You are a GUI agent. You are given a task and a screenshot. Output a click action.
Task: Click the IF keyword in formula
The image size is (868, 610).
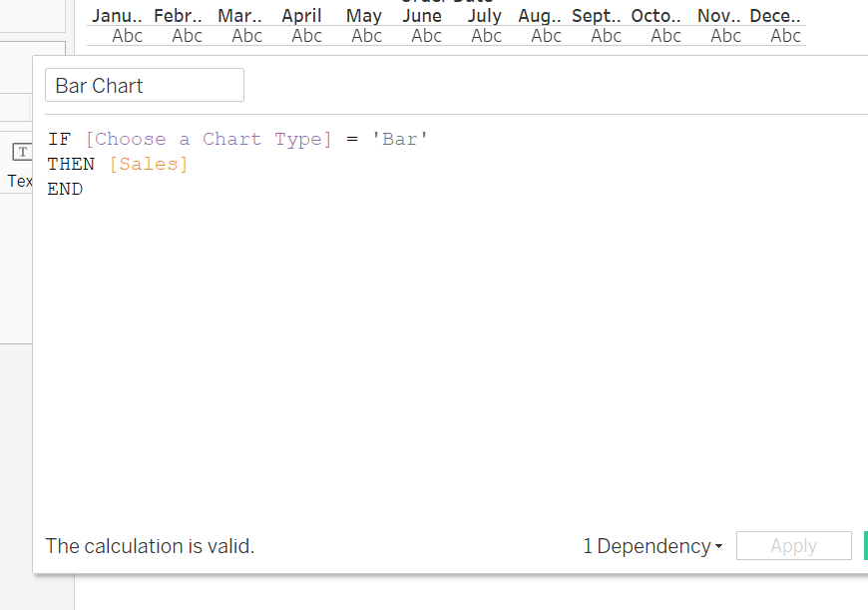click(x=59, y=139)
